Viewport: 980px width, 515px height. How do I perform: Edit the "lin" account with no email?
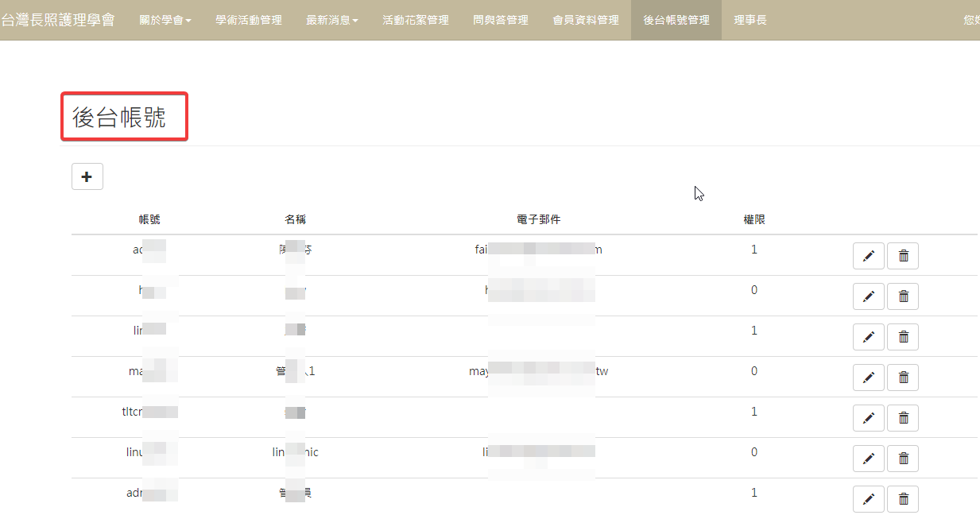pyautogui.click(x=869, y=337)
